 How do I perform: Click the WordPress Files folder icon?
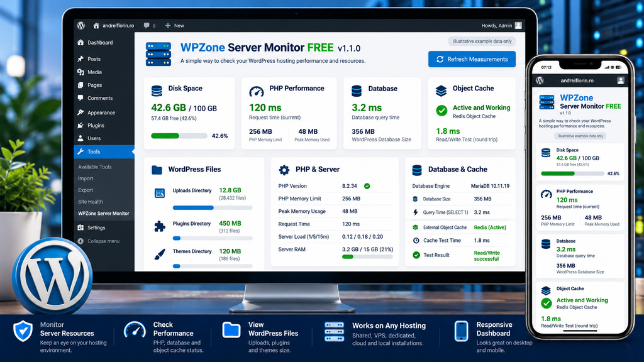click(157, 170)
